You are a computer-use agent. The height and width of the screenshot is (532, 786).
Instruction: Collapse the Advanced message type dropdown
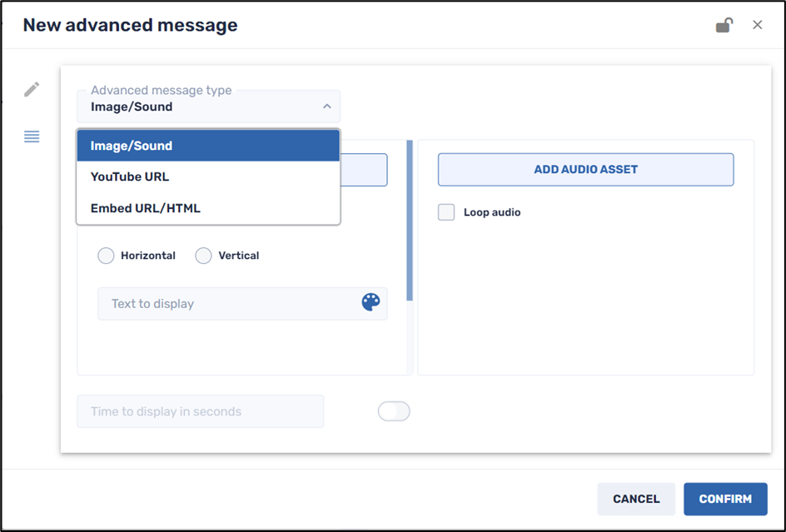(326, 106)
